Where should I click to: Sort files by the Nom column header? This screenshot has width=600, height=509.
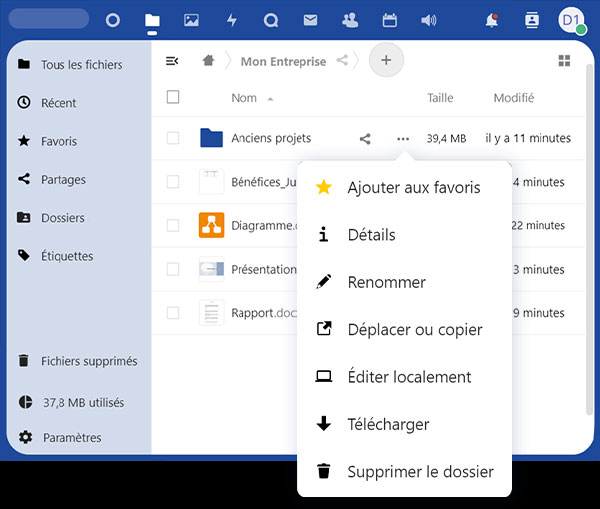[244, 98]
